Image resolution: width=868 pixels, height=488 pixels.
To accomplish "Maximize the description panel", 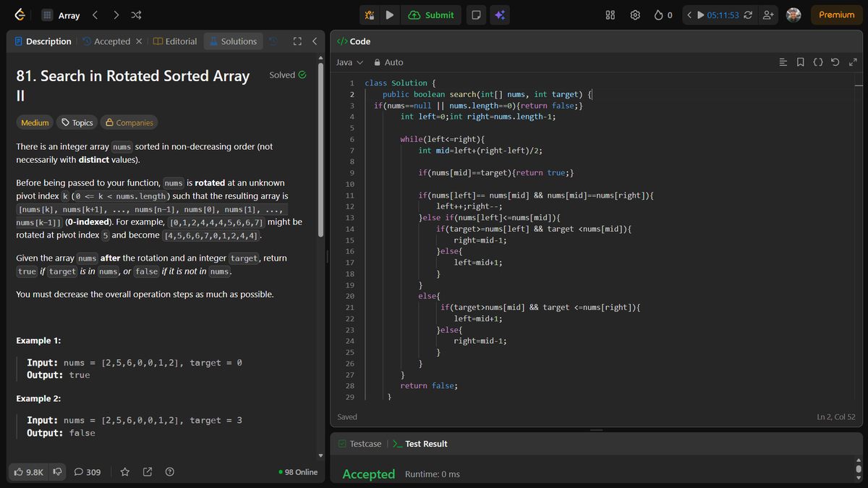I will pos(297,41).
